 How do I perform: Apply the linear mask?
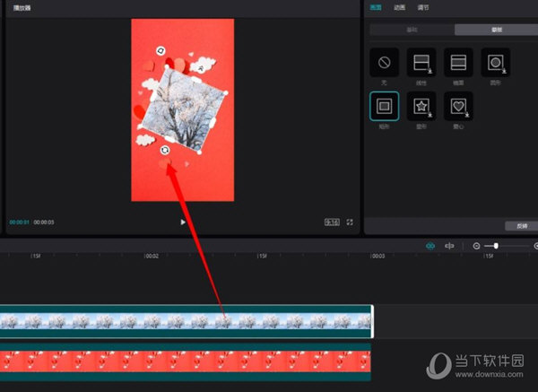click(x=421, y=63)
